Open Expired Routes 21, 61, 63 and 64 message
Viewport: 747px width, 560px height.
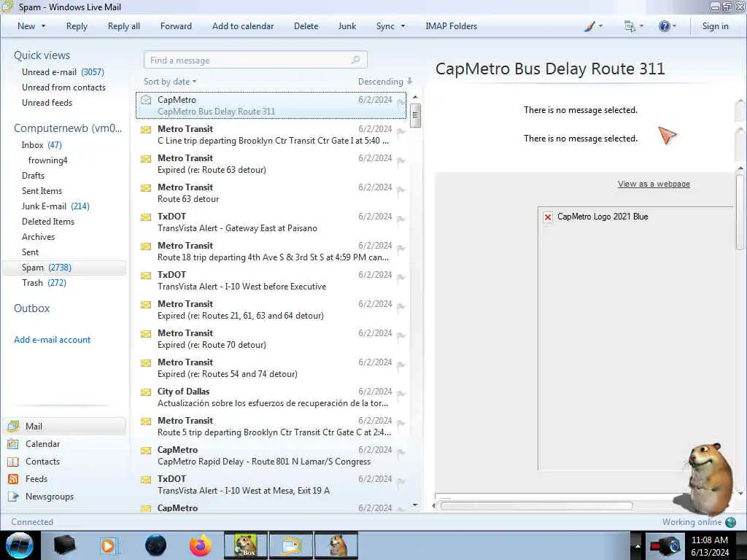click(271, 309)
